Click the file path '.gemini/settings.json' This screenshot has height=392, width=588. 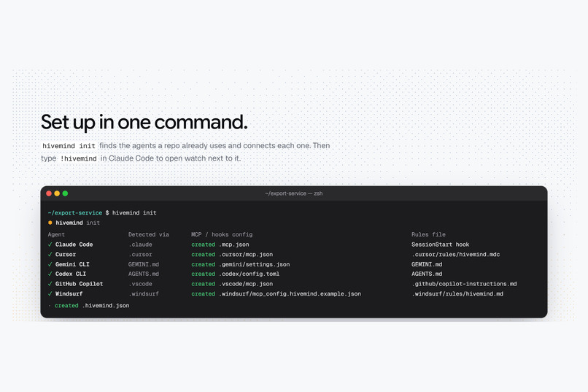(x=255, y=264)
